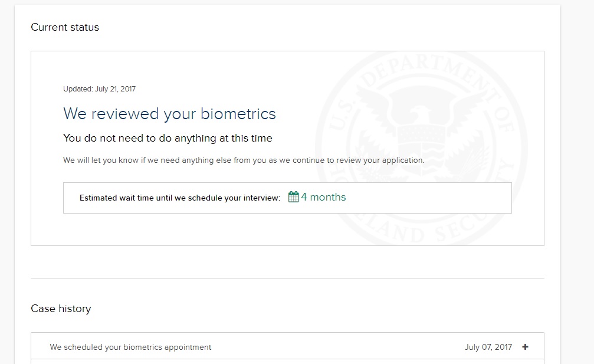Click the '4 months' wait time estimate
Screen dimensions: 594x364
pos(323,197)
